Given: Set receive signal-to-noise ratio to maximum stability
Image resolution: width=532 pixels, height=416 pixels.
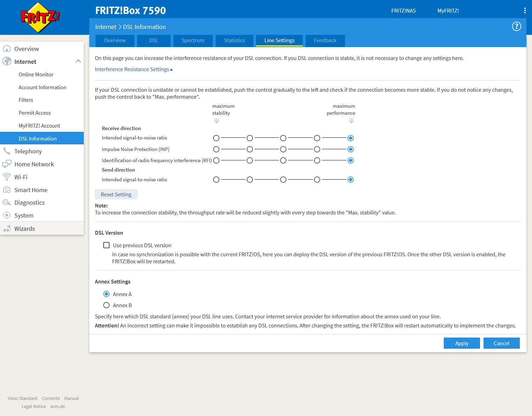Looking at the screenshot, I should coord(216,138).
